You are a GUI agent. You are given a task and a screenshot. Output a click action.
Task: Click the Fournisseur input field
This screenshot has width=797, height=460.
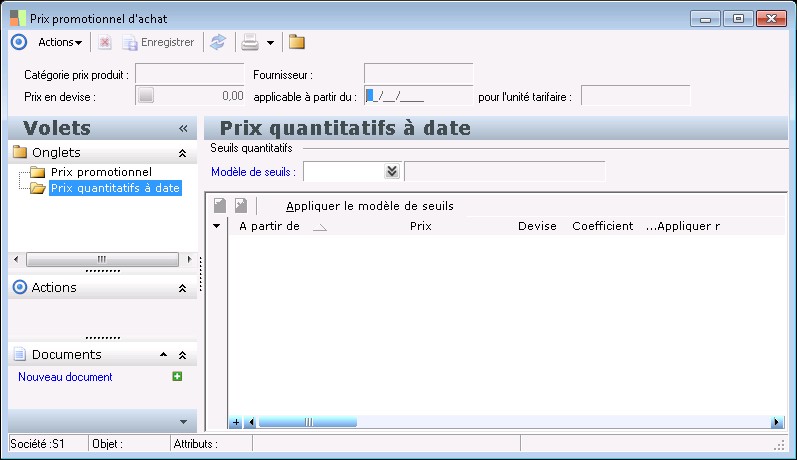418,74
